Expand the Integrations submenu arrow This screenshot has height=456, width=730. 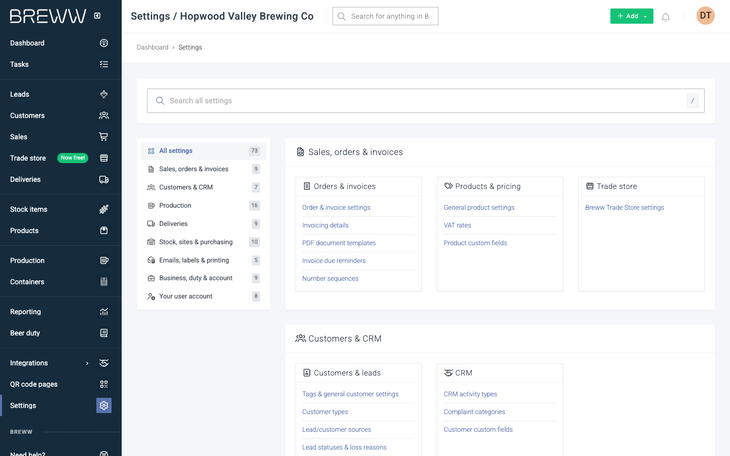click(x=87, y=363)
